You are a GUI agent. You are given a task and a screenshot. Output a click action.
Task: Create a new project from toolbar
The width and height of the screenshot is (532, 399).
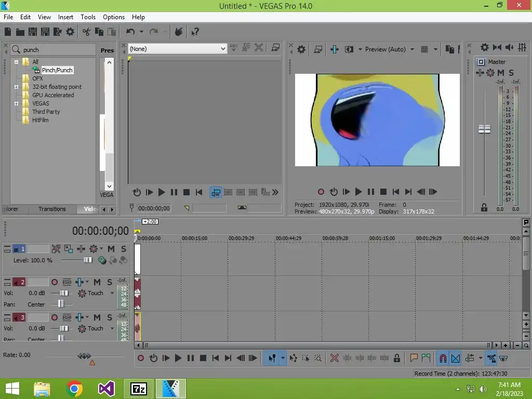point(8,32)
